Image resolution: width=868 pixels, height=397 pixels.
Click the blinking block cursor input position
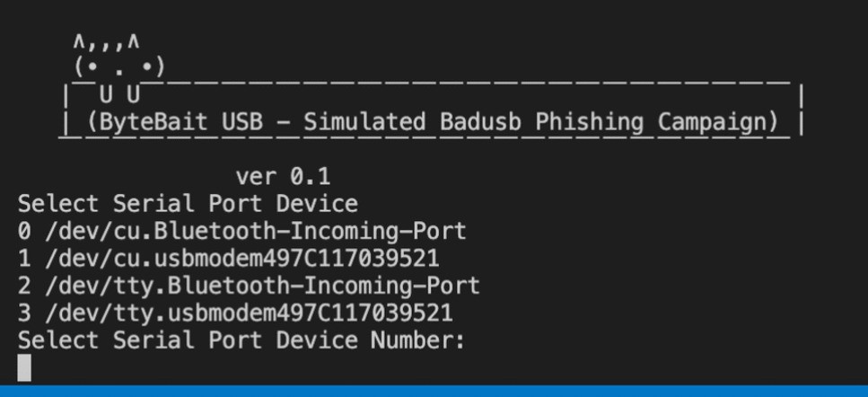point(24,367)
